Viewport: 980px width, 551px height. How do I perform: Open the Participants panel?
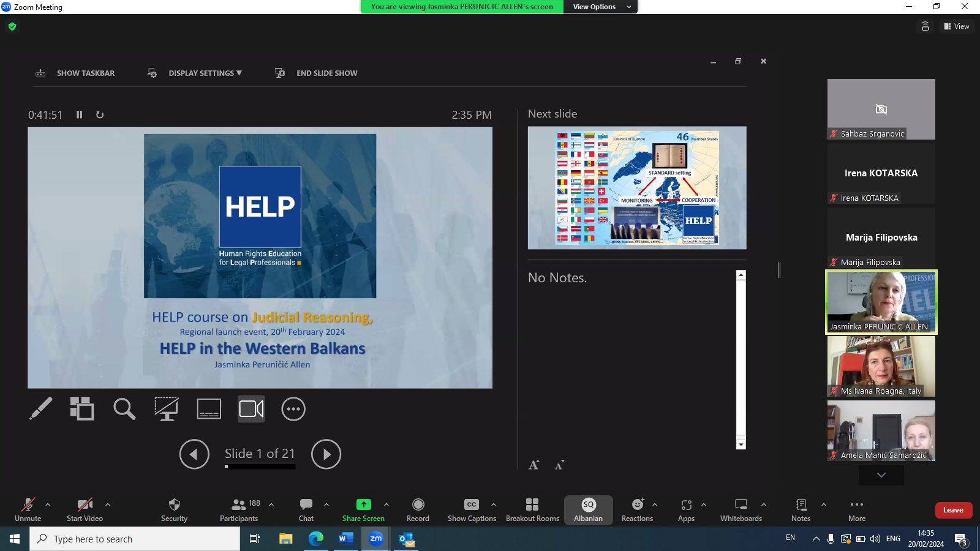pyautogui.click(x=239, y=509)
